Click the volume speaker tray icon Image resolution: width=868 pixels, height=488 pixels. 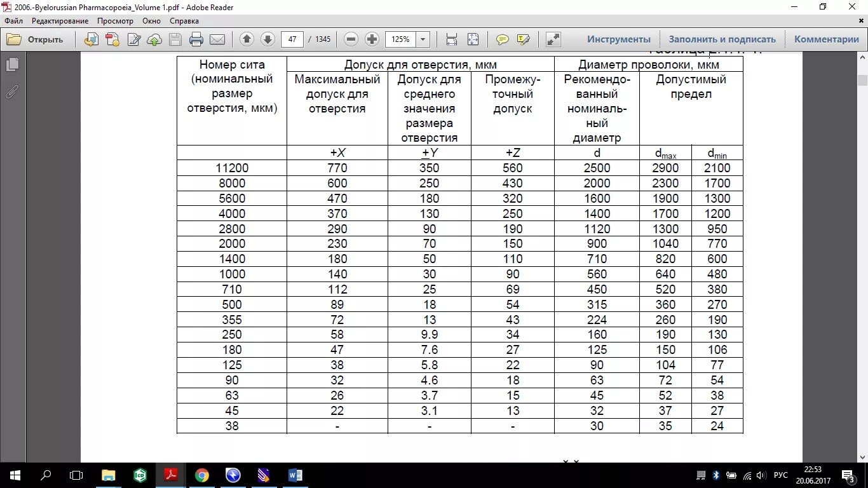click(x=761, y=475)
